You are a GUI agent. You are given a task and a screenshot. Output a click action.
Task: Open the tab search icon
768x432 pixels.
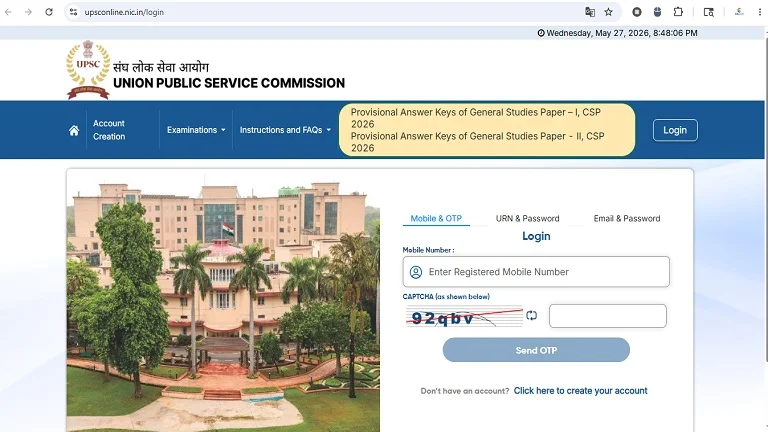(x=708, y=12)
